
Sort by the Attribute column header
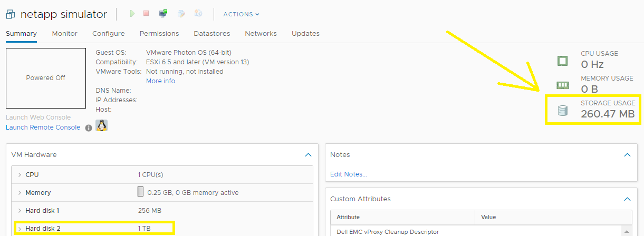tap(403, 217)
